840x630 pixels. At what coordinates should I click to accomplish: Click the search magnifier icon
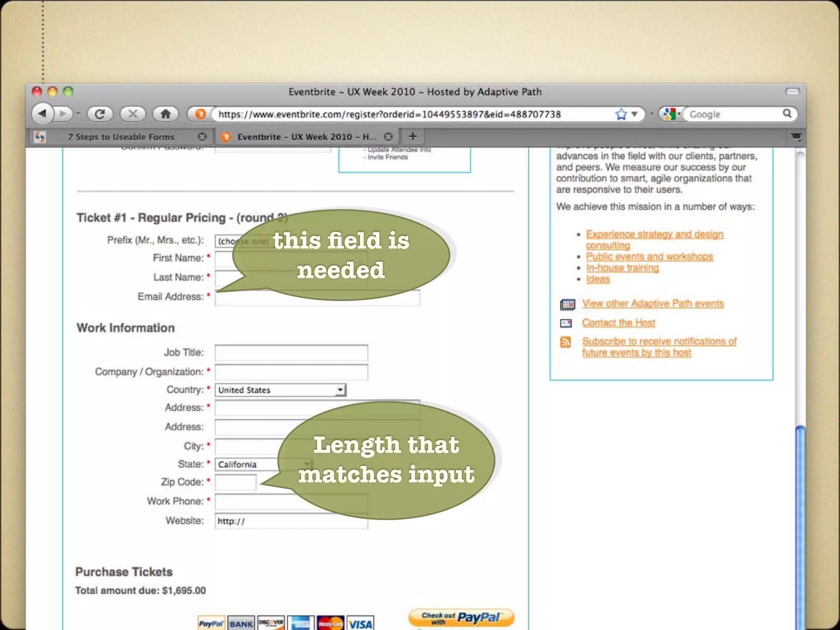[x=787, y=114]
